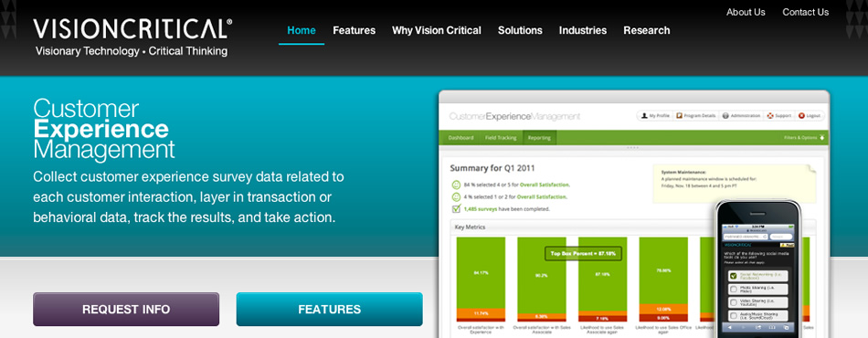Click the teal FEATURES button
This screenshot has width=868, height=338.
tap(329, 310)
